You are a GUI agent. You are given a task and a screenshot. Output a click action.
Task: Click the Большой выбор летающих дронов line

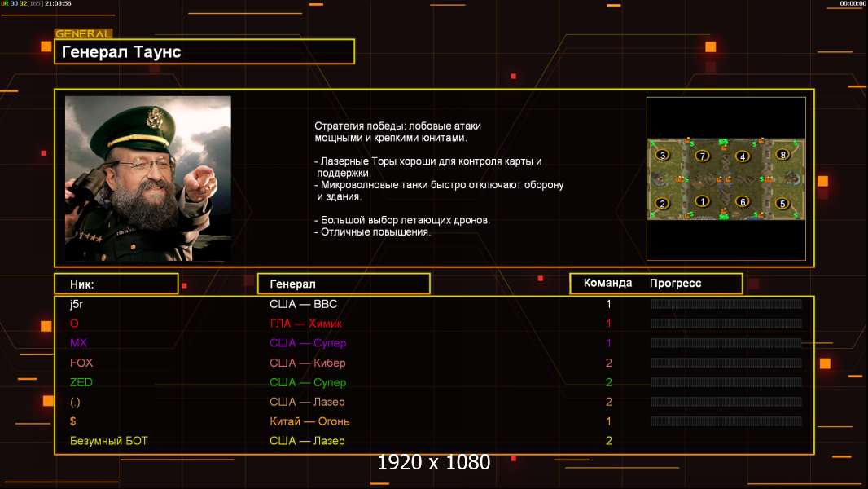[x=402, y=220]
